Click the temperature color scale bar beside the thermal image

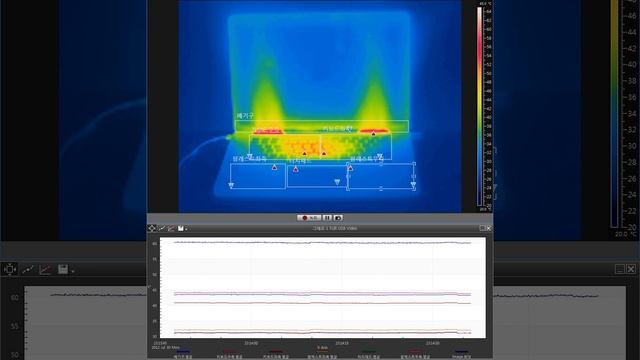coord(480,106)
